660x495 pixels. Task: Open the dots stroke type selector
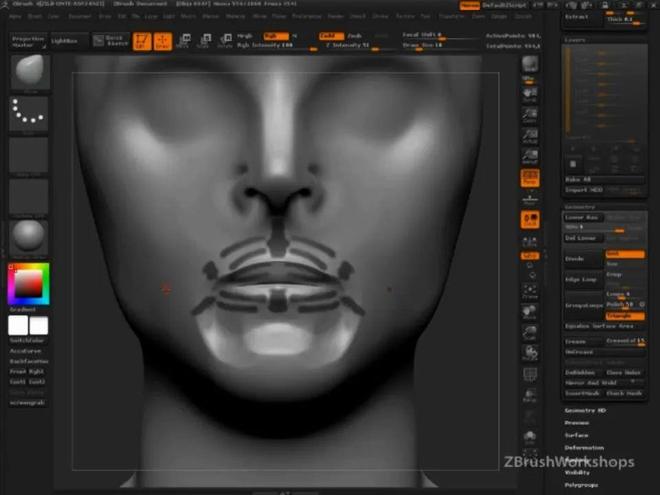29,114
